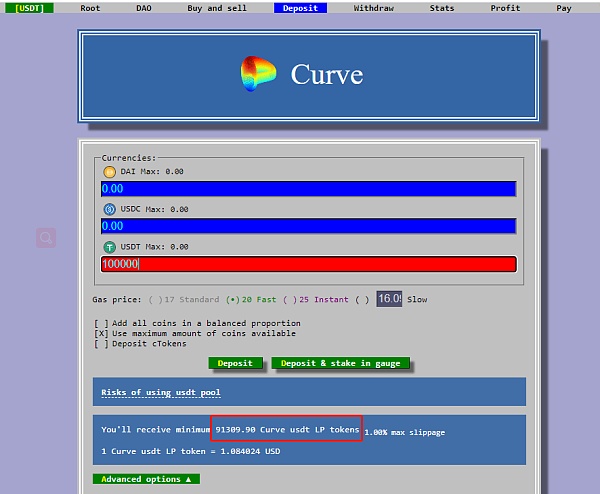Edit the custom gas price value box
Screen dimensions: 600x494
[389, 299]
